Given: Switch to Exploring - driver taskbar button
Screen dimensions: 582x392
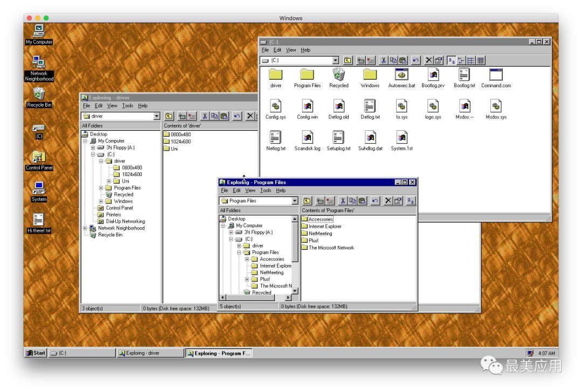Looking at the screenshot, I should pos(150,353).
